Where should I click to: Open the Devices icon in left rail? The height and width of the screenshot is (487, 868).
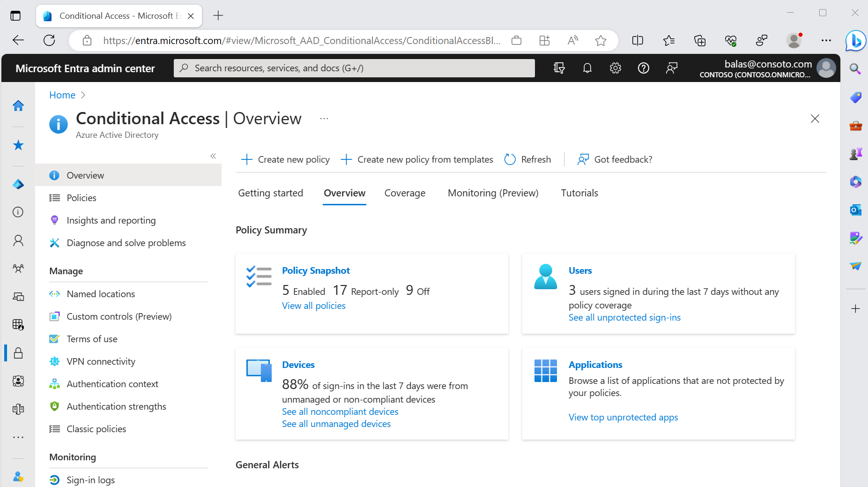click(18, 297)
